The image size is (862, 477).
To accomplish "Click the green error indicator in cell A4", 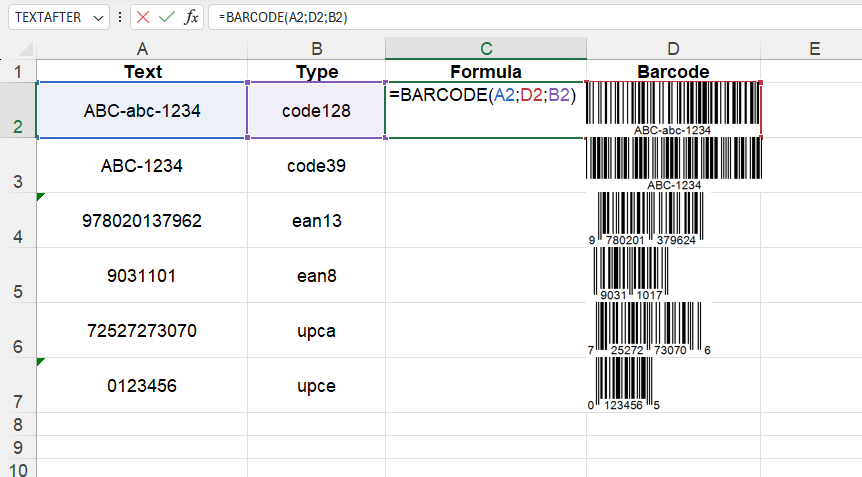I will (x=40, y=196).
